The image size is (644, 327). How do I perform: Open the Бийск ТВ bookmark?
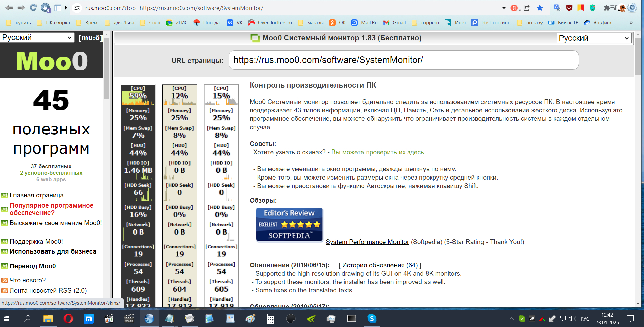point(563,23)
